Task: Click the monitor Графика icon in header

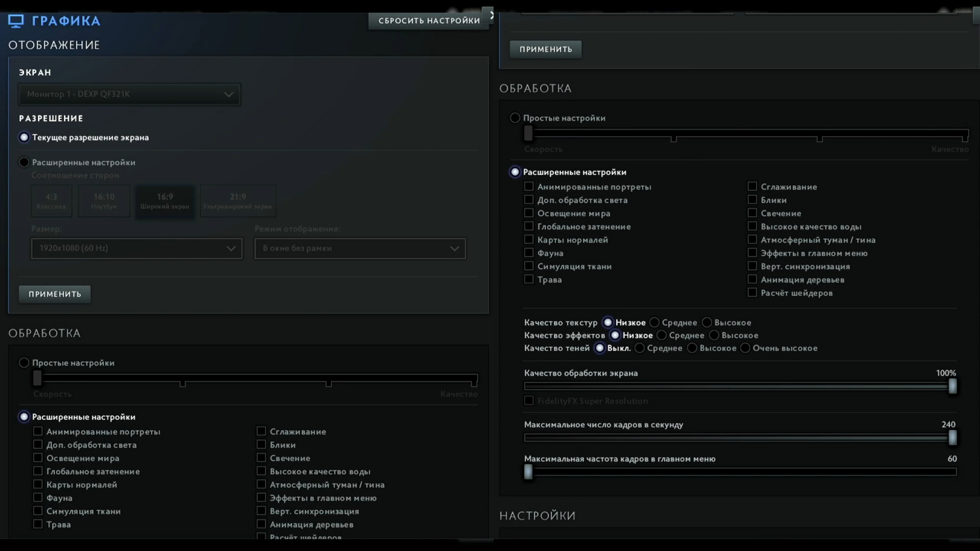Action: (x=16, y=21)
